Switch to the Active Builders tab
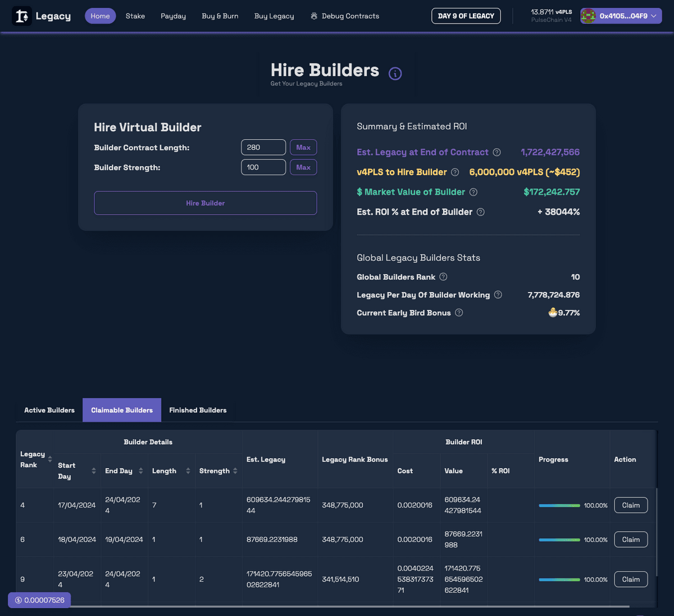The image size is (674, 616). point(49,410)
